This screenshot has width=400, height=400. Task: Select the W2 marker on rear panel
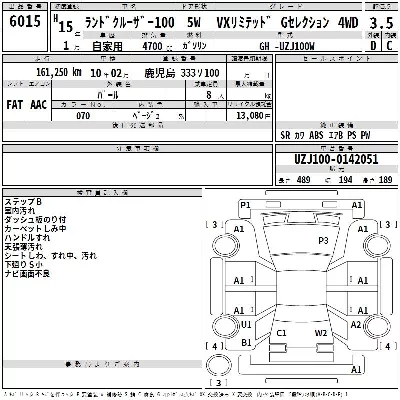(x=321, y=333)
